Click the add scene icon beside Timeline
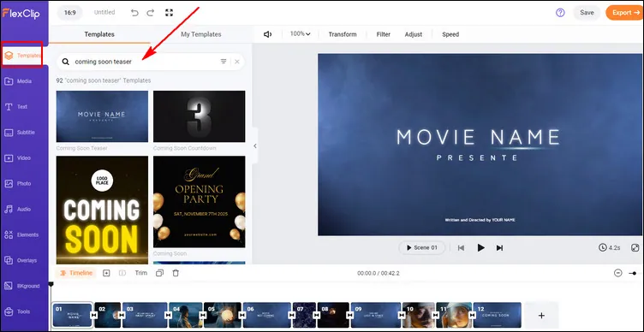Viewport: 644px width, 332px height. 106,273
